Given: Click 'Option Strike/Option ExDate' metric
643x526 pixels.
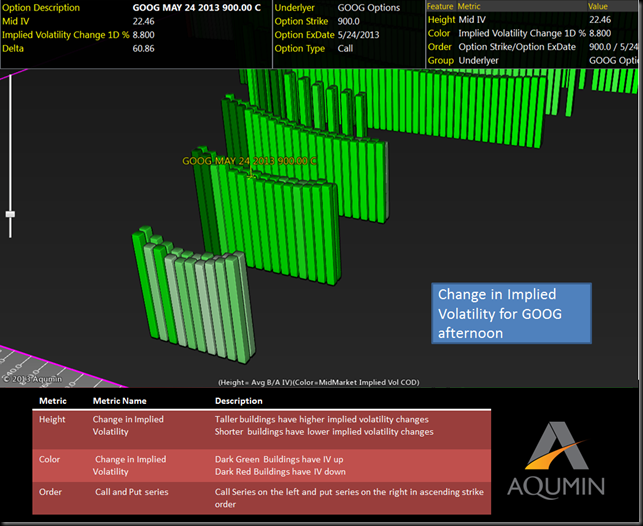Looking at the screenshot, I should click(517, 47).
